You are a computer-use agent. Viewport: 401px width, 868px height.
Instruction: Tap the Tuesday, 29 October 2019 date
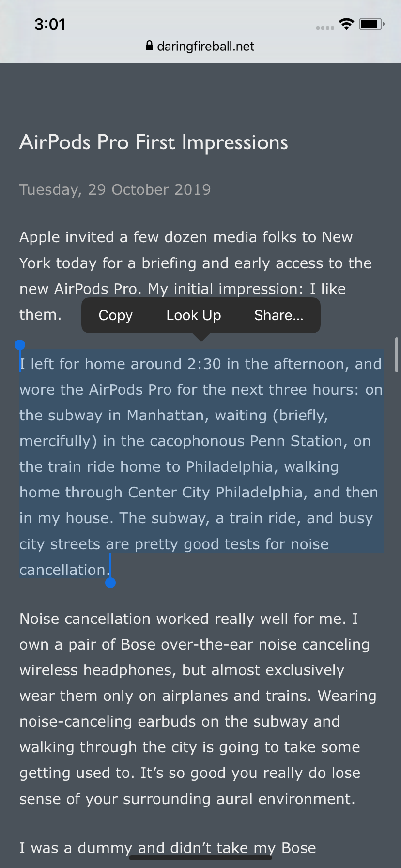[x=115, y=189]
